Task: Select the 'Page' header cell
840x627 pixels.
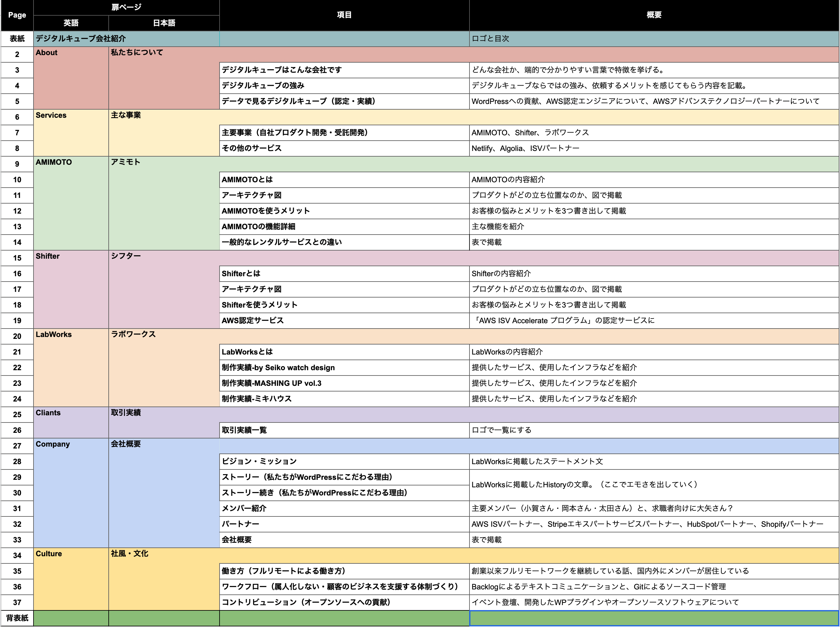Action: [17, 15]
